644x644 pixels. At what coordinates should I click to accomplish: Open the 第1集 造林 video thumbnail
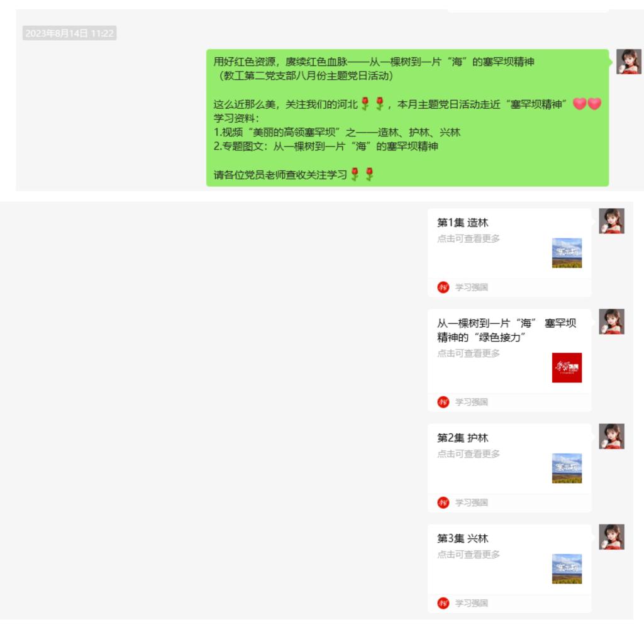[567, 253]
